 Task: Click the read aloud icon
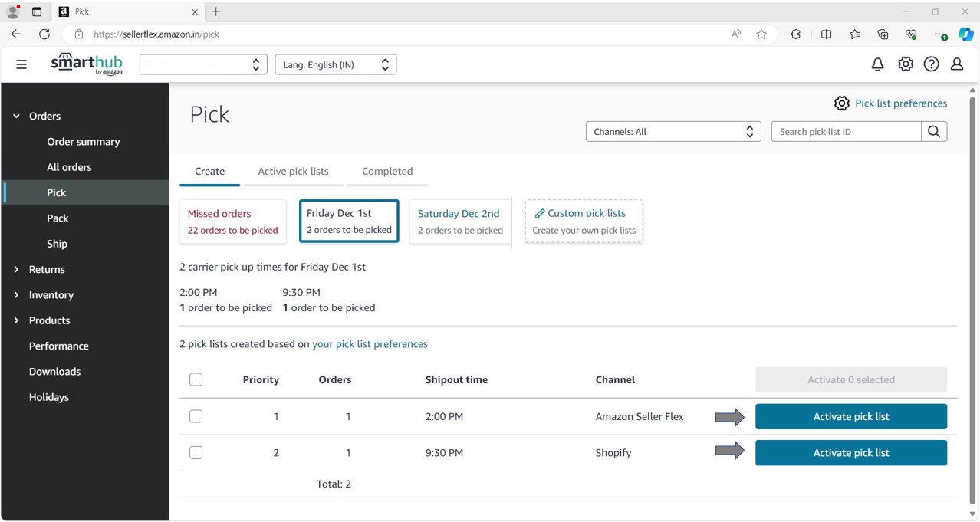pyautogui.click(x=736, y=34)
